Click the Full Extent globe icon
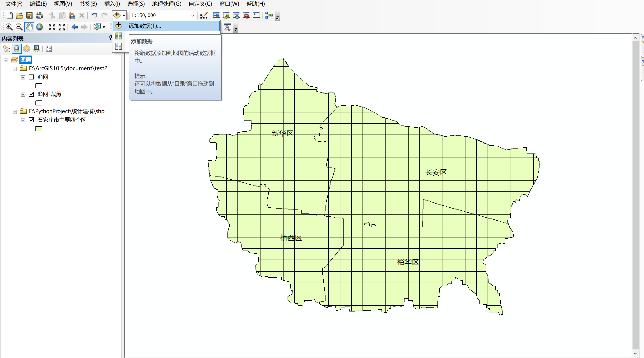The height and width of the screenshot is (358, 644). 40,27
